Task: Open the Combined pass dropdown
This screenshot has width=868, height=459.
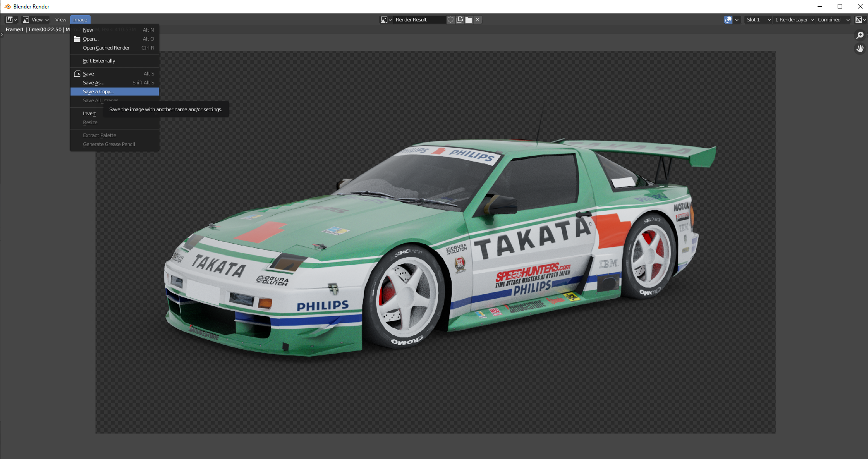Action: [x=833, y=20]
